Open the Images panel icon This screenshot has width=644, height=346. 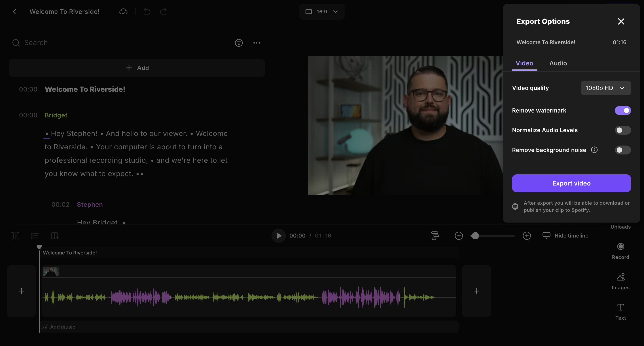point(621,277)
